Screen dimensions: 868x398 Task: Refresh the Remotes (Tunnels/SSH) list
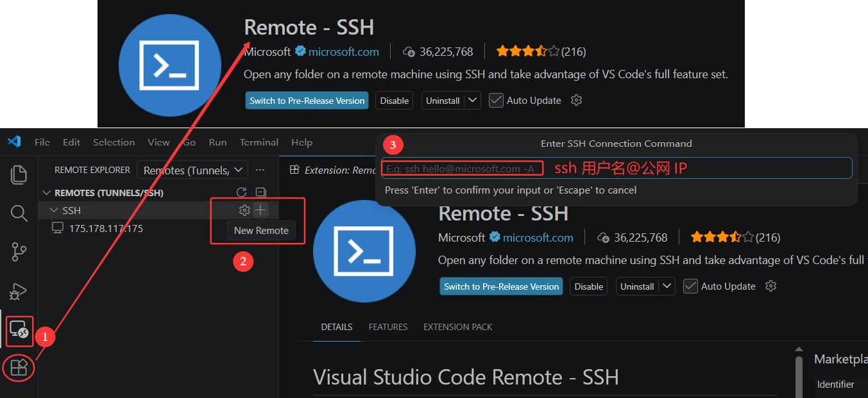(x=242, y=192)
